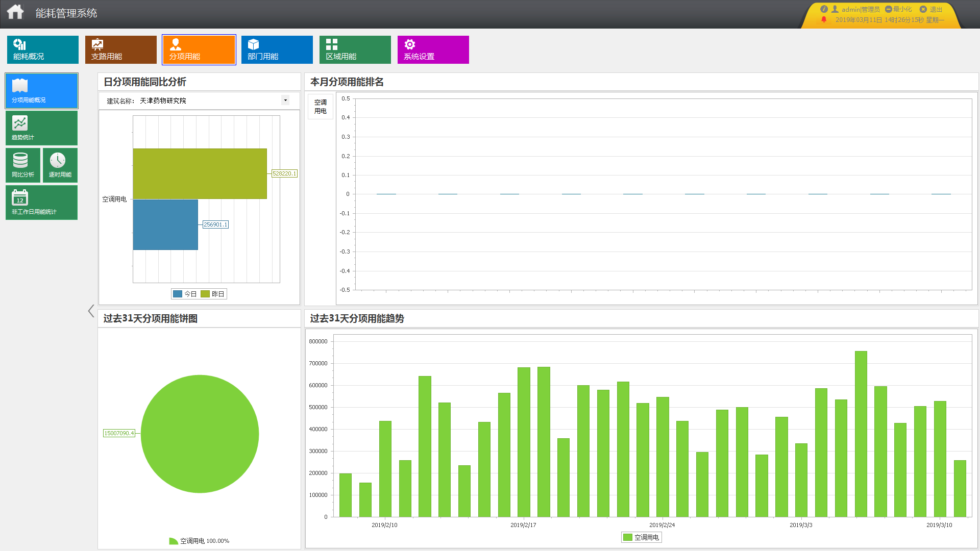
Task: Open 趋势统计 trend statistics panel
Action: click(x=41, y=128)
